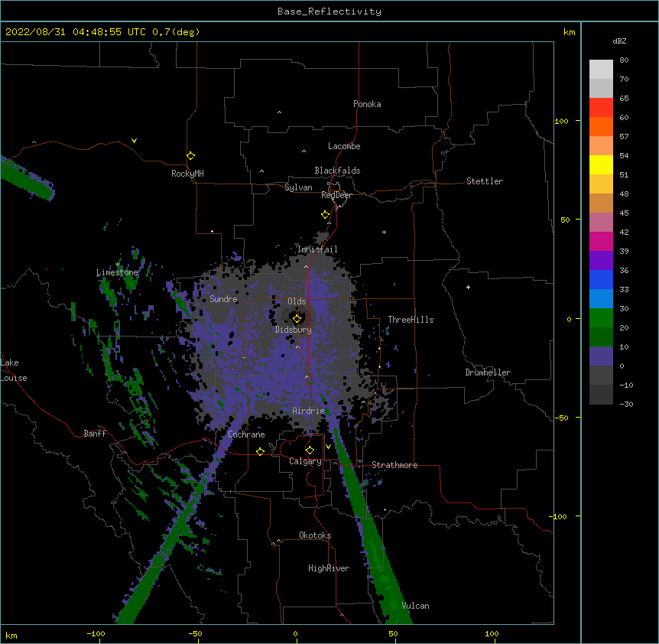Click the Drumheller city label
The image size is (659, 644).
coord(488,372)
